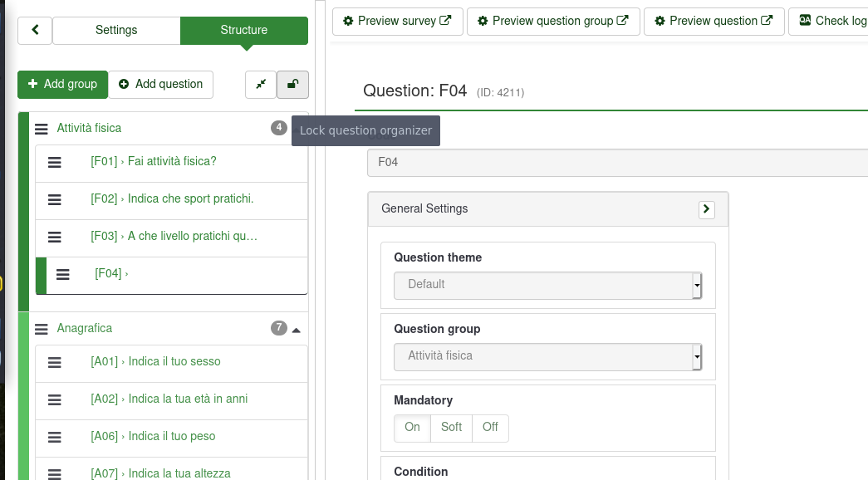Collapse the Anagrafica group with caret
The width and height of the screenshot is (868, 480).
(x=297, y=330)
